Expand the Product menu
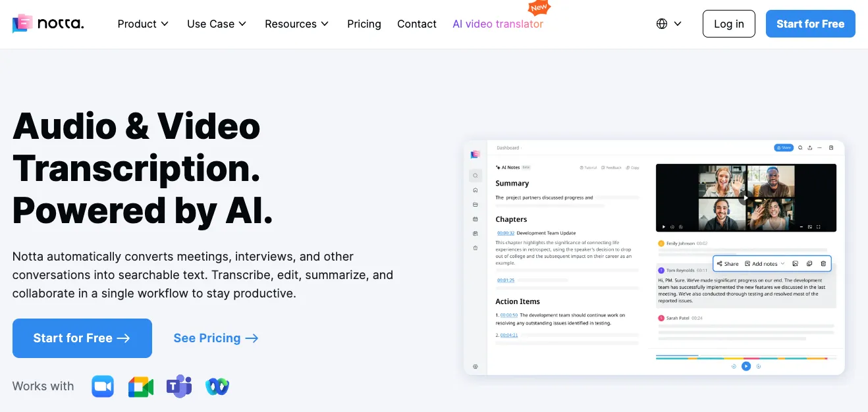The image size is (868, 412). [143, 24]
